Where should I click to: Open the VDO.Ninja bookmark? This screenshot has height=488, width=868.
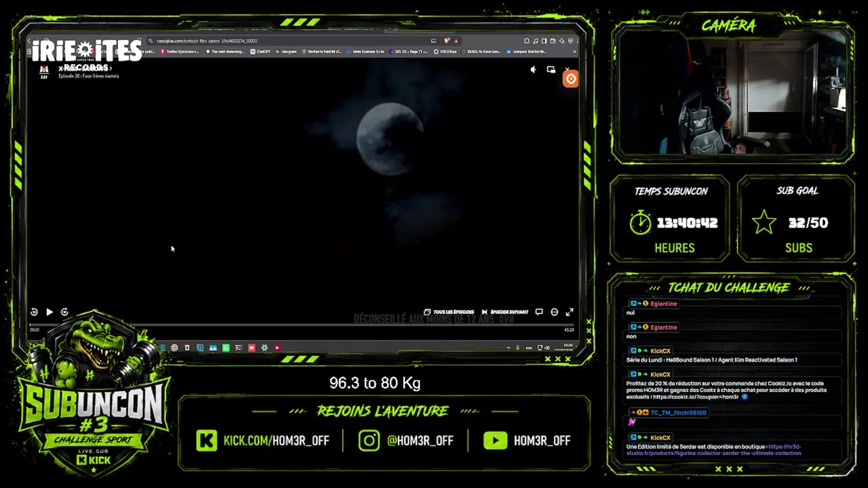click(445, 52)
